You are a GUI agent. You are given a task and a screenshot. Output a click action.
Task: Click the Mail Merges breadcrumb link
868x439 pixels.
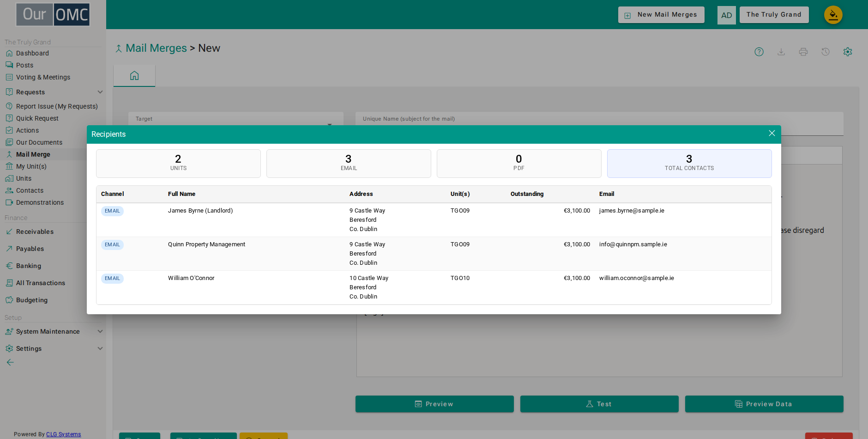pos(156,48)
